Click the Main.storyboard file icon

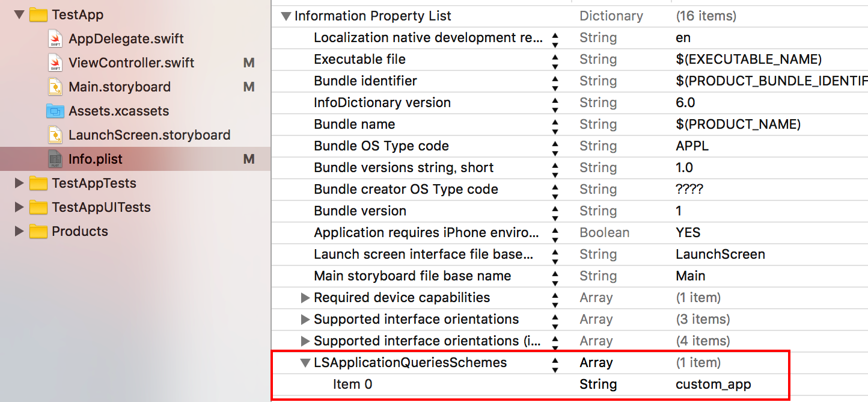[55, 87]
